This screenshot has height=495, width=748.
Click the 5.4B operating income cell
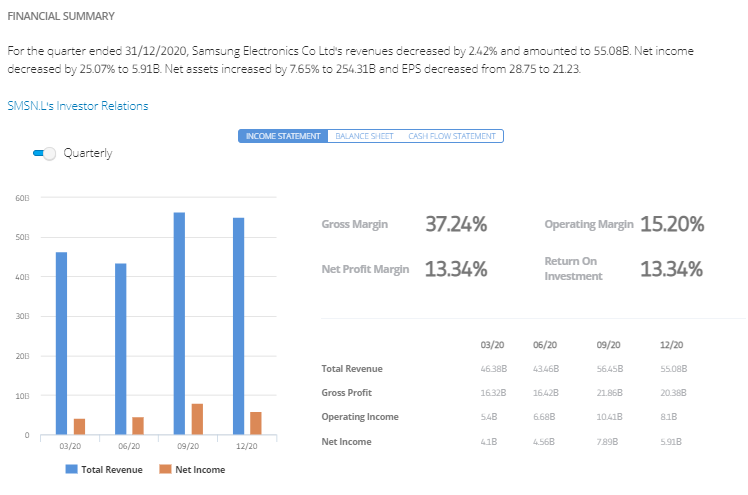pos(489,417)
